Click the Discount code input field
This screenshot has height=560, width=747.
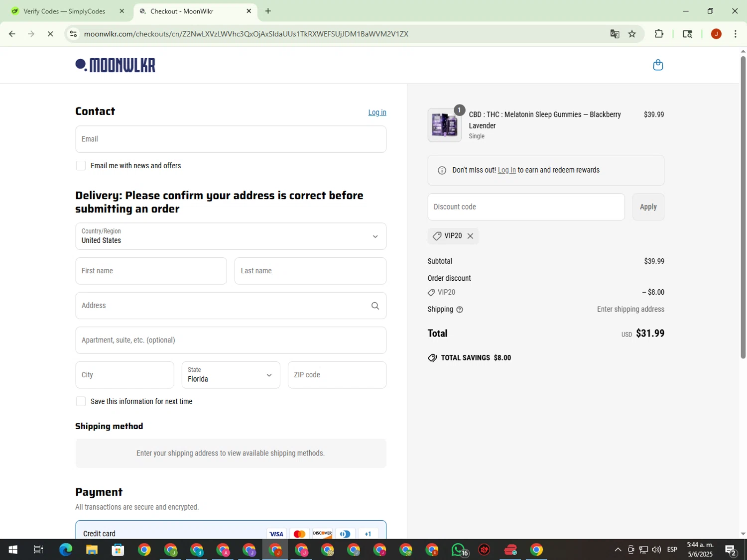[x=526, y=207]
